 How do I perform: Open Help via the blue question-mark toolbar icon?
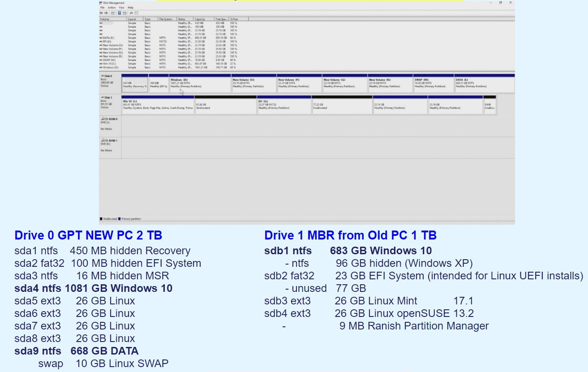(120, 13)
